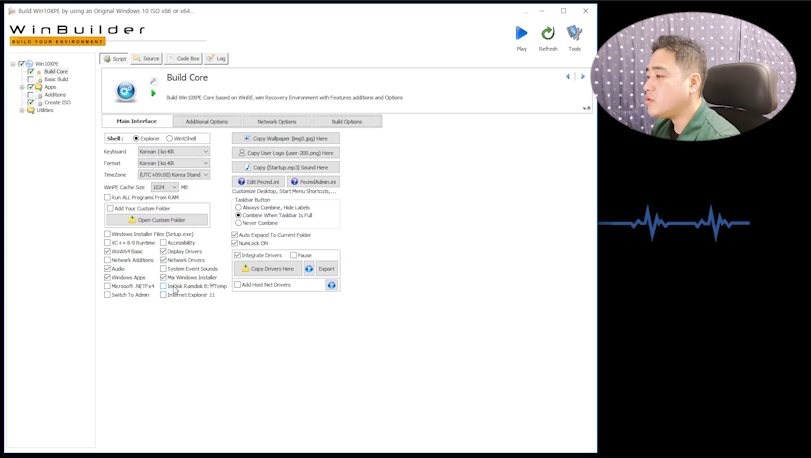Click Copy (Startup.mp3) Sound Here button

coord(286,167)
